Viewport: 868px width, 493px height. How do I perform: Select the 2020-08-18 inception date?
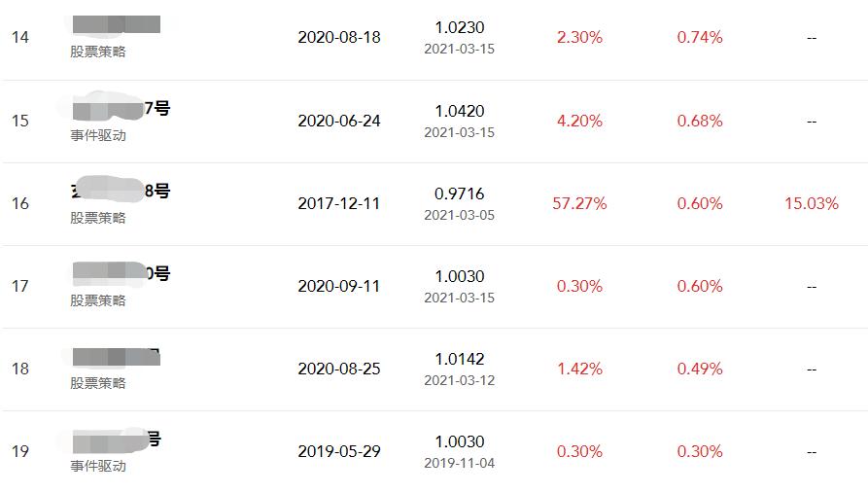click(339, 37)
